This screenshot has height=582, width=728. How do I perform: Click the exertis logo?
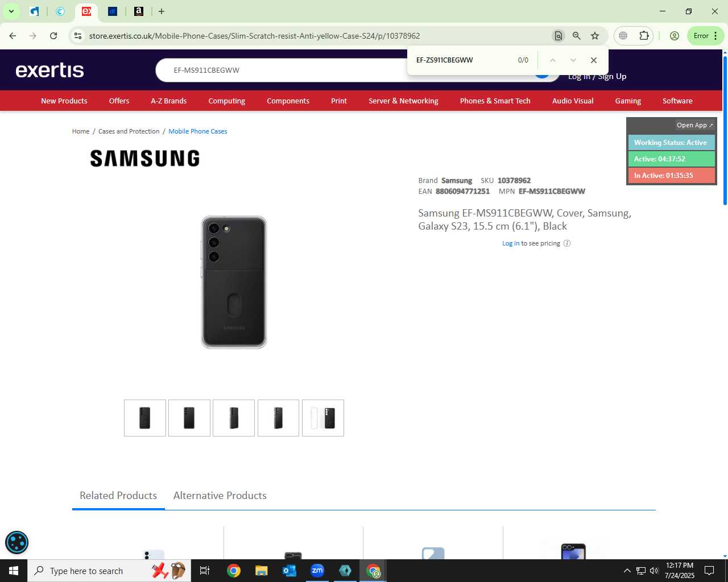pos(50,70)
